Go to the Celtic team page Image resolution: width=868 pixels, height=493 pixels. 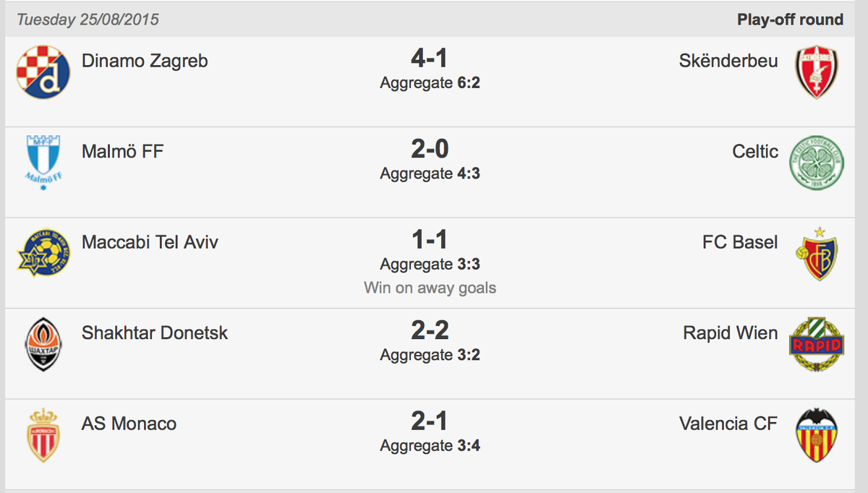pos(755,152)
